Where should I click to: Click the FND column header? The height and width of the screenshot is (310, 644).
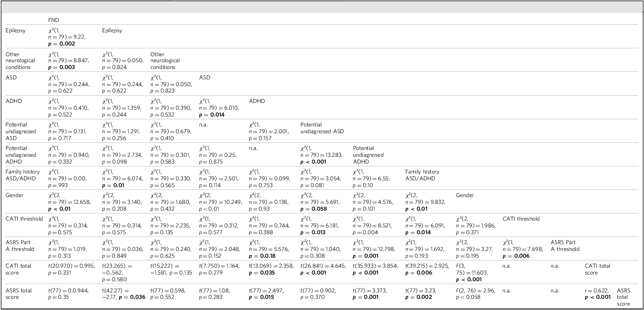click(x=53, y=20)
